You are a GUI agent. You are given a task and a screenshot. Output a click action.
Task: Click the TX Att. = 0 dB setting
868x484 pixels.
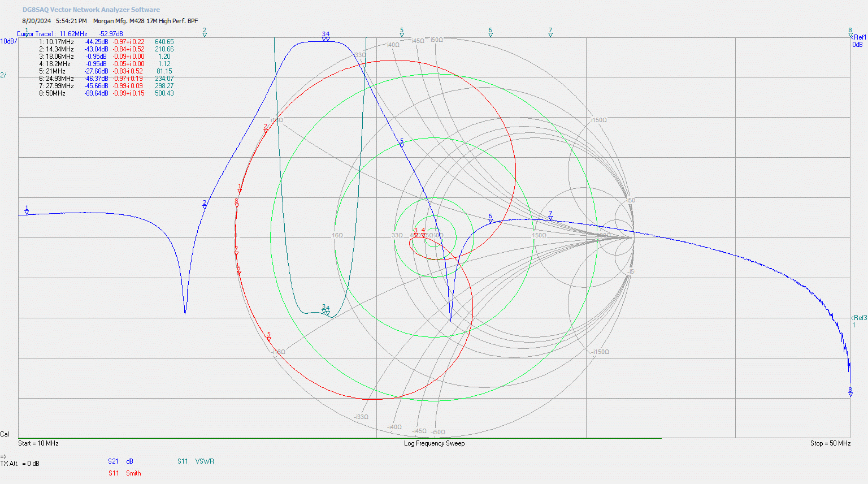pos(20,464)
